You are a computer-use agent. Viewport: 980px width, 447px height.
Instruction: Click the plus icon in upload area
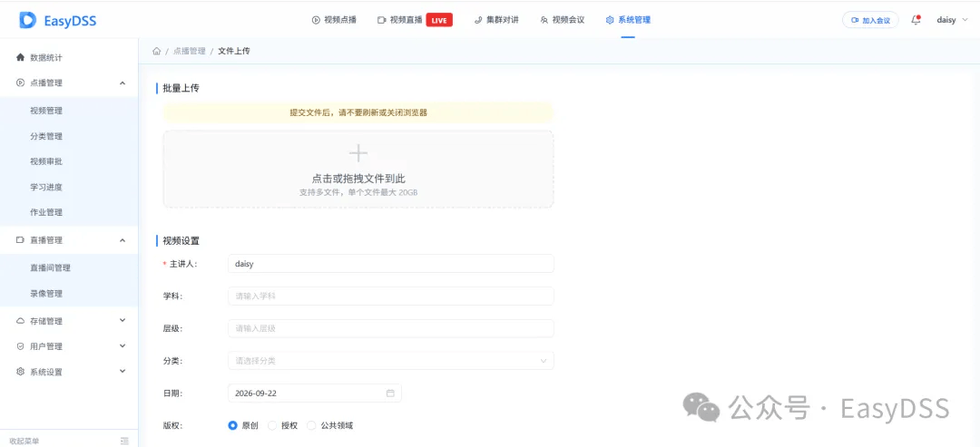[358, 153]
